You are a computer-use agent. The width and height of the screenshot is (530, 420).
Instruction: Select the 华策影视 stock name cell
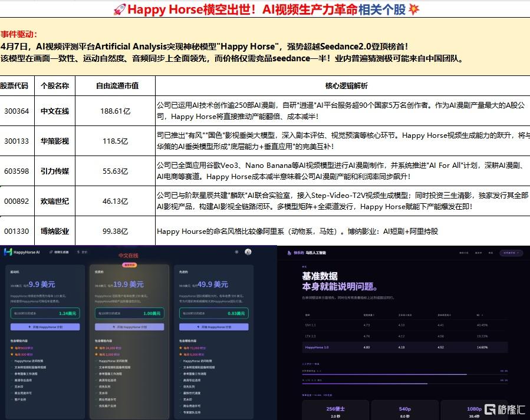tap(55, 141)
